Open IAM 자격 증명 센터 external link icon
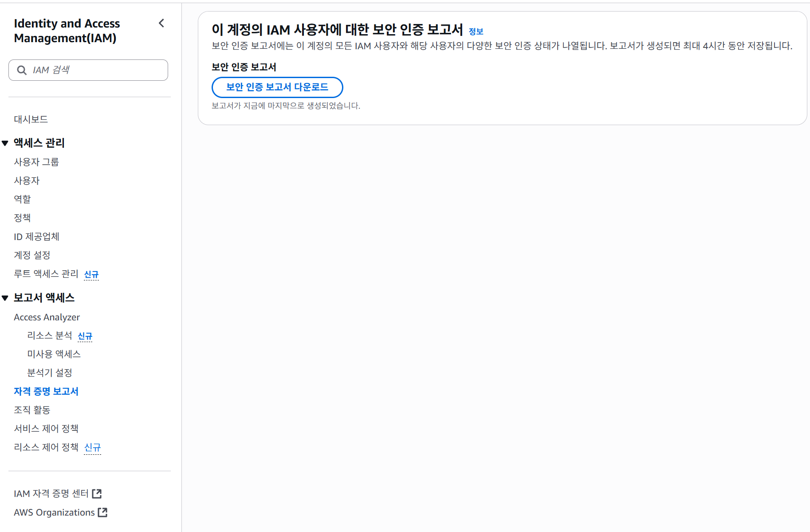The width and height of the screenshot is (810, 532). coord(97,493)
